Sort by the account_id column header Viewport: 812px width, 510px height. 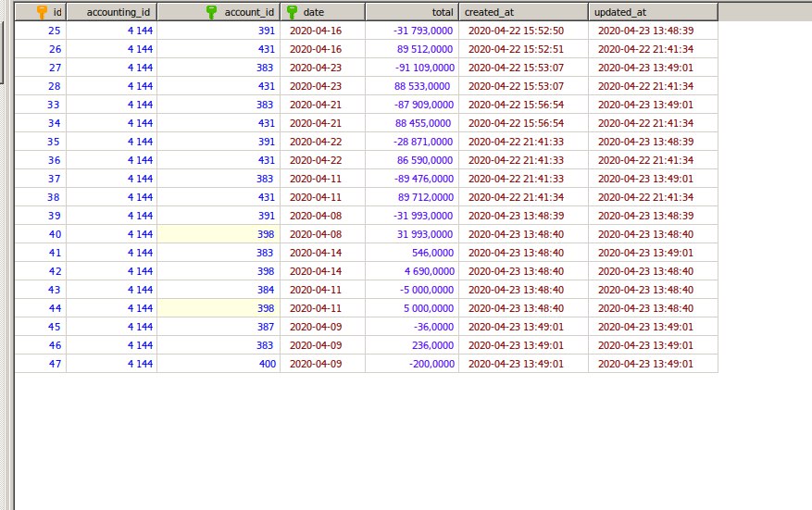[x=219, y=12]
